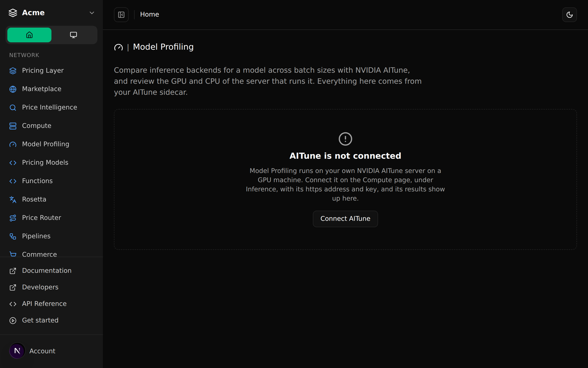Go to Price Router
Viewport: 588px width, 368px height.
51,218
